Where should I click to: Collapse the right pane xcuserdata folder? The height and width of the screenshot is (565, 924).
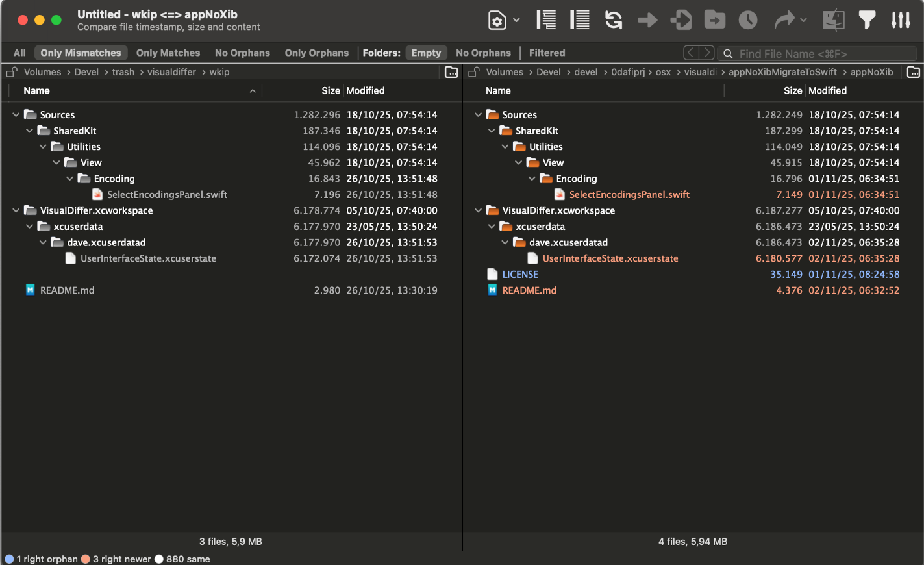(492, 227)
